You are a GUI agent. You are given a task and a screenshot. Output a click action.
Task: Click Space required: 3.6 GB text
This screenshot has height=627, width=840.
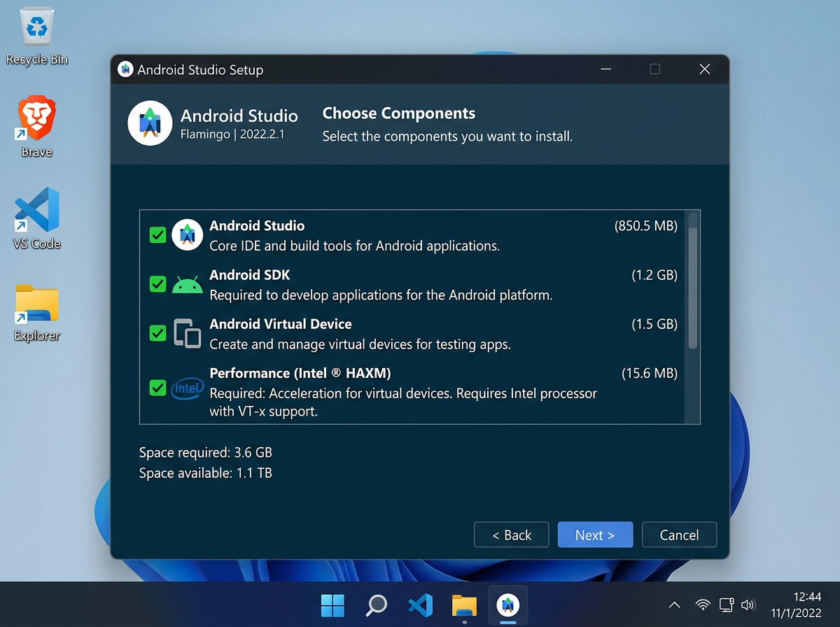(x=206, y=452)
